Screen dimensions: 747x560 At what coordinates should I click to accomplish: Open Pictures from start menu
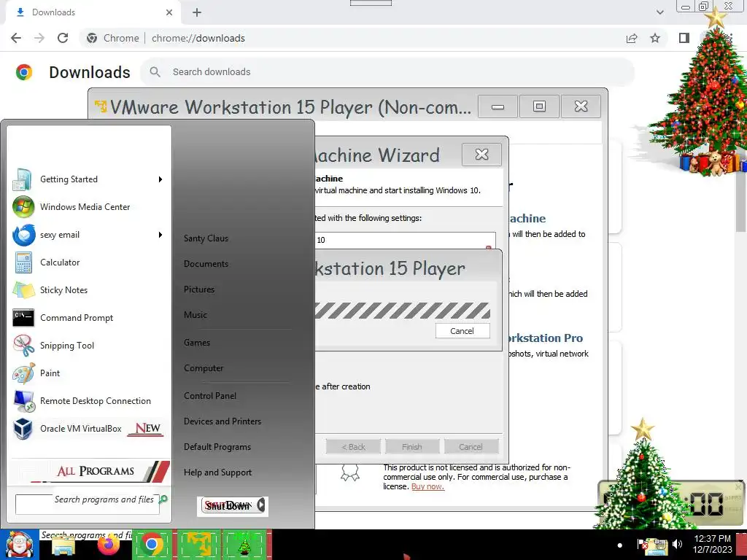point(199,289)
